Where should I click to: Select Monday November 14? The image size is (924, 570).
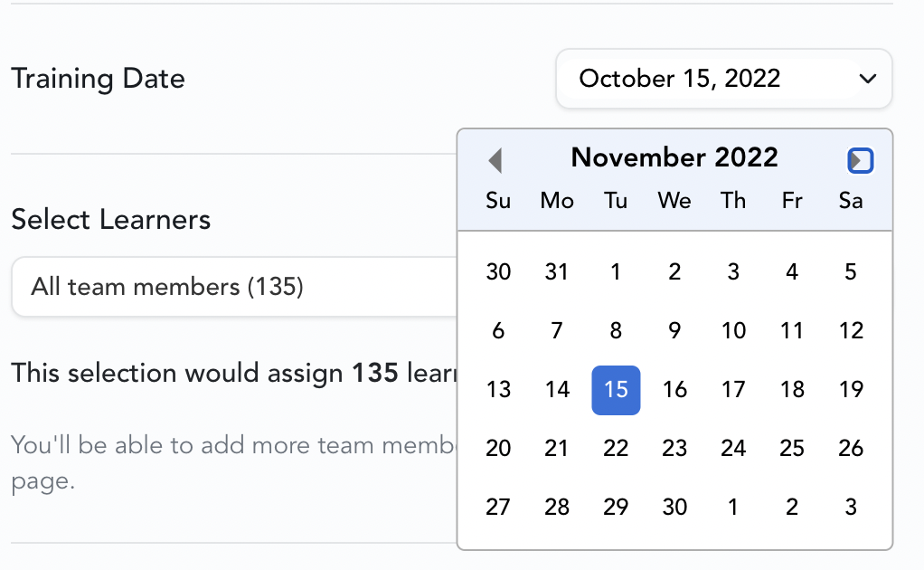click(557, 390)
